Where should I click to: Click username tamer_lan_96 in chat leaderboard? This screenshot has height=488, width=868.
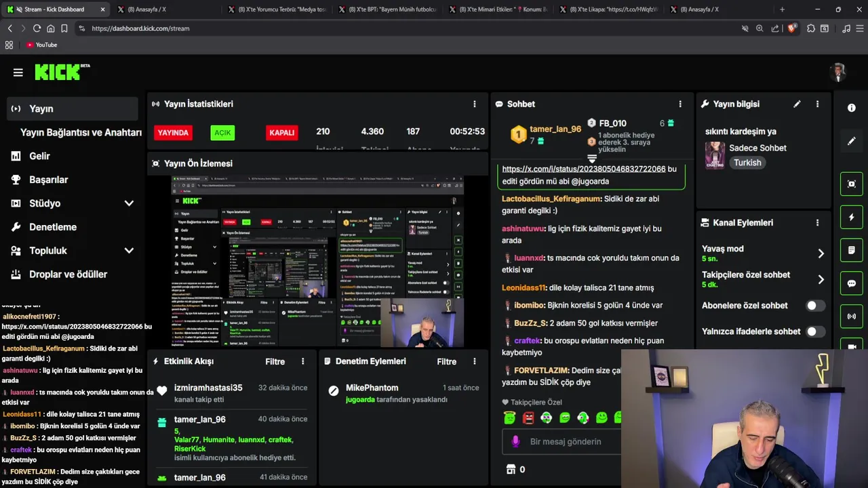(x=555, y=129)
